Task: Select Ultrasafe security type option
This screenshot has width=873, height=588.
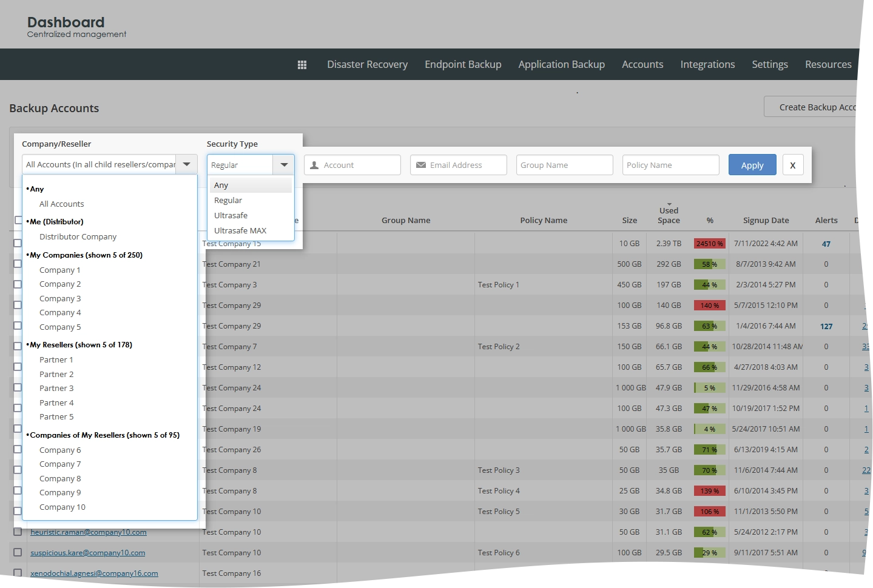Action: (251, 216)
